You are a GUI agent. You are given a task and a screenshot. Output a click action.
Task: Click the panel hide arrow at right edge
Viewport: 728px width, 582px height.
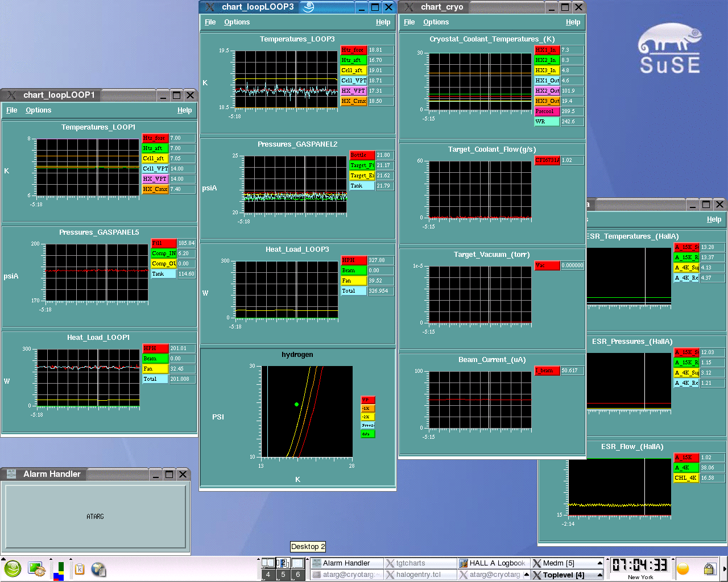pos(725,569)
